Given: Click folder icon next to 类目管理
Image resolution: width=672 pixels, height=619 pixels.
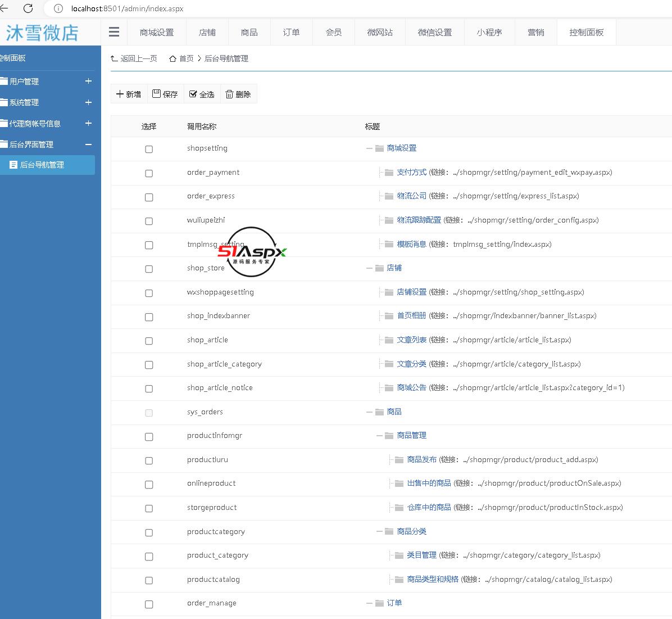Looking at the screenshot, I should (x=399, y=555).
